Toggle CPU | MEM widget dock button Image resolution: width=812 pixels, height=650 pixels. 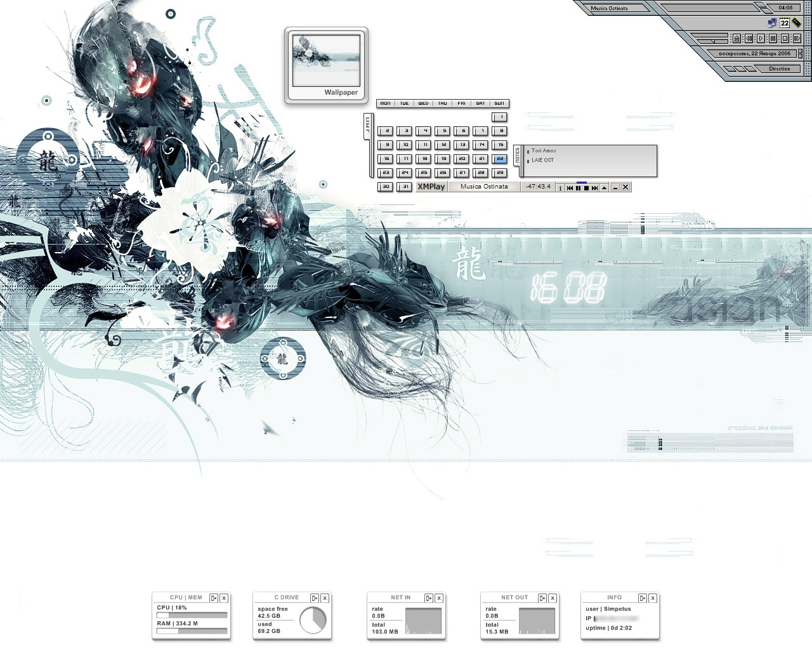[x=214, y=598]
